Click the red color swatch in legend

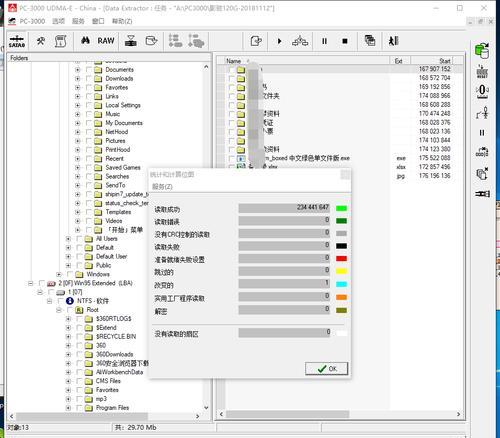(341, 259)
